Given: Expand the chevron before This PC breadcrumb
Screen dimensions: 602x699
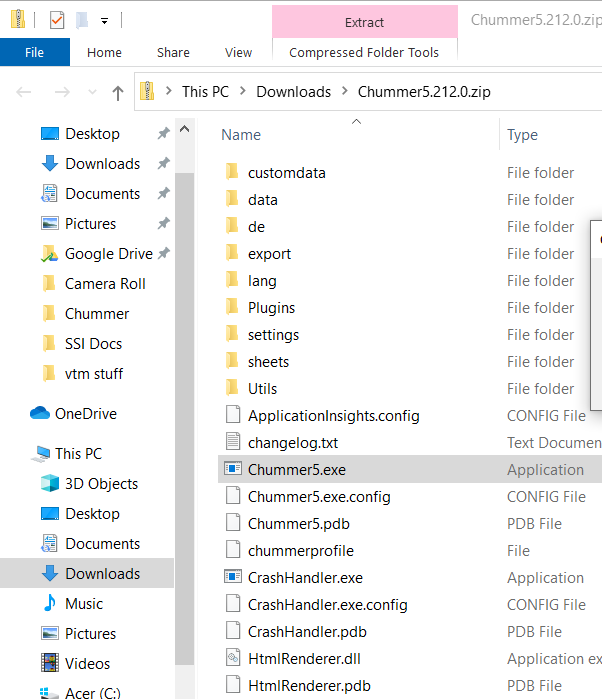Looking at the screenshot, I should [x=169, y=91].
